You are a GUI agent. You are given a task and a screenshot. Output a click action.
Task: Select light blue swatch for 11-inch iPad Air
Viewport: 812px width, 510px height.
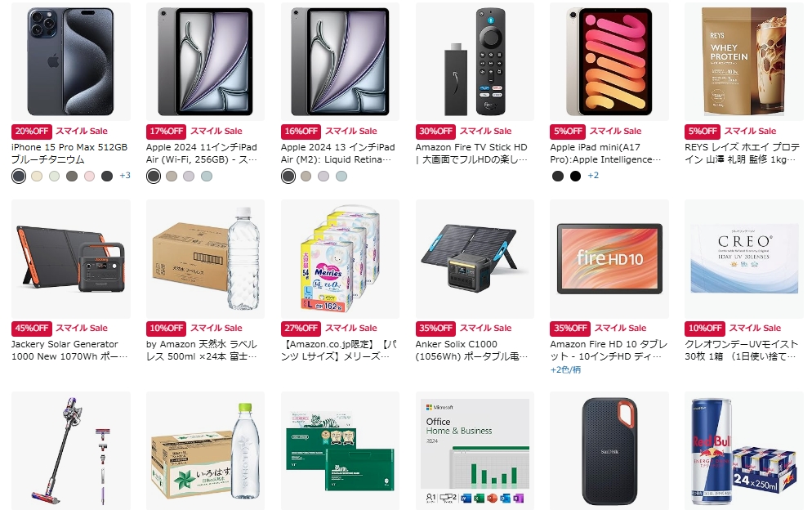point(207,177)
